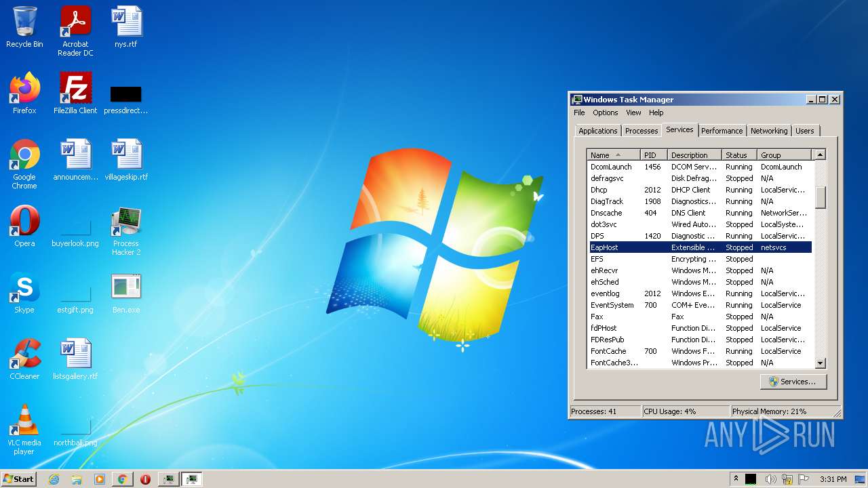Sort services by PID column header

(654, 155)
